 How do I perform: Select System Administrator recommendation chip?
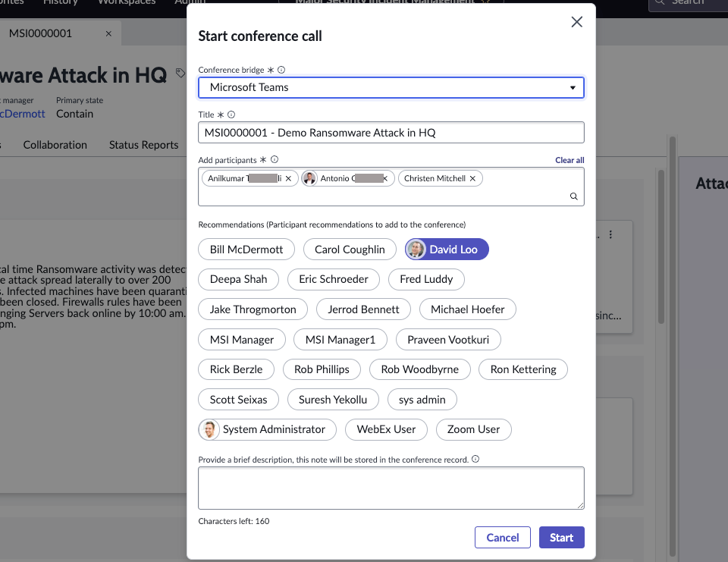pos(268,429)
